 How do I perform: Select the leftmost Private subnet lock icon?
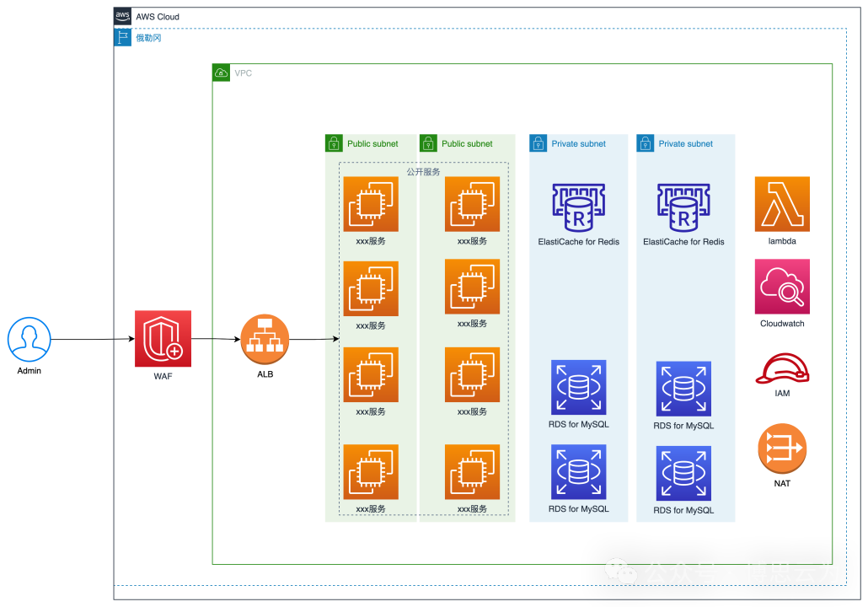point(538,143)
